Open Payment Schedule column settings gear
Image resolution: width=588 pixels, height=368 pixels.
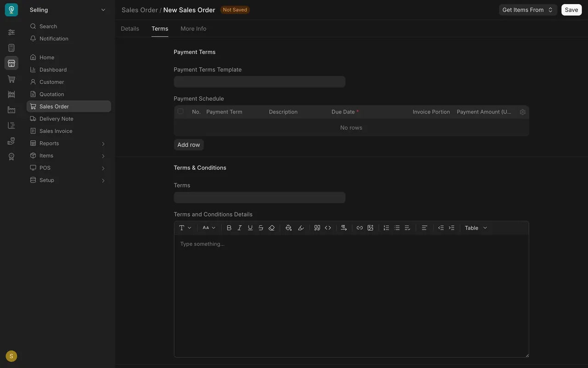tap(522, 112)
